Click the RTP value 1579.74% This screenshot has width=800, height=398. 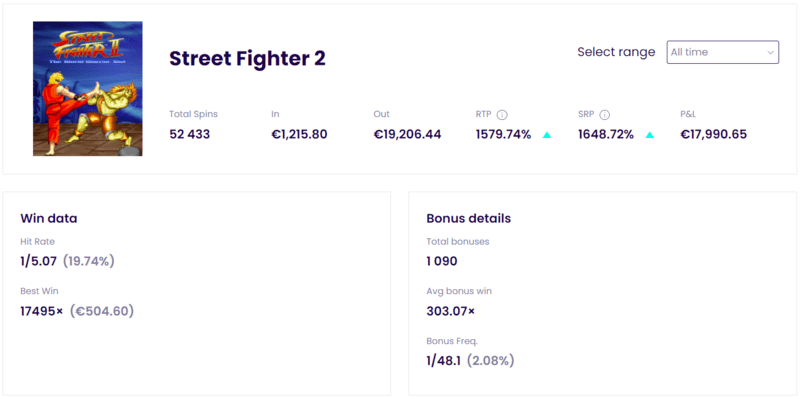pos(504,135)
